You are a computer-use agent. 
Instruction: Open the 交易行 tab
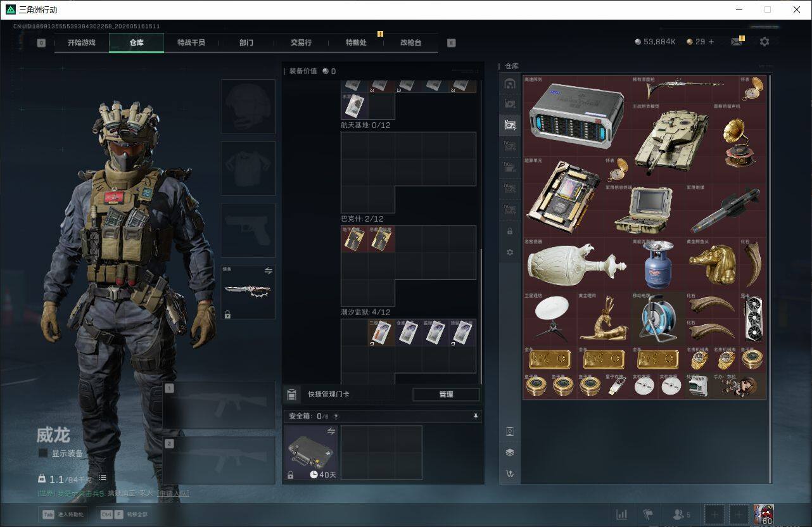pos(301,42)
